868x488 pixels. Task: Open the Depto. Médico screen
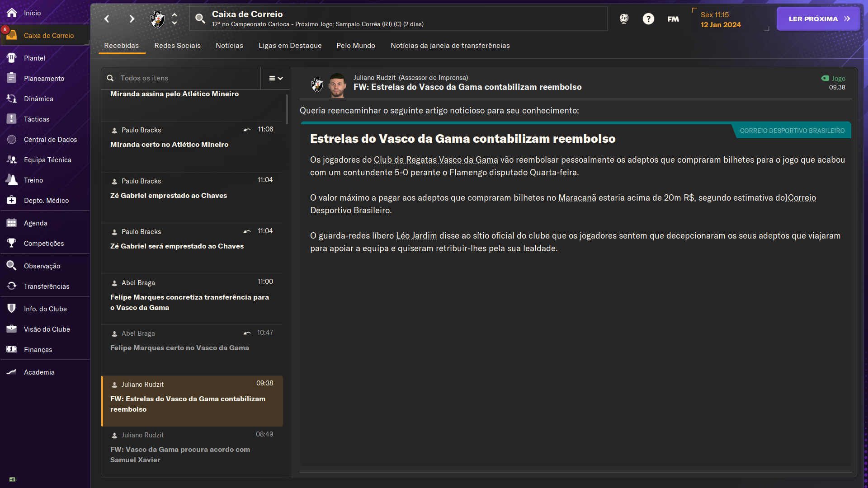coord(46,200)
